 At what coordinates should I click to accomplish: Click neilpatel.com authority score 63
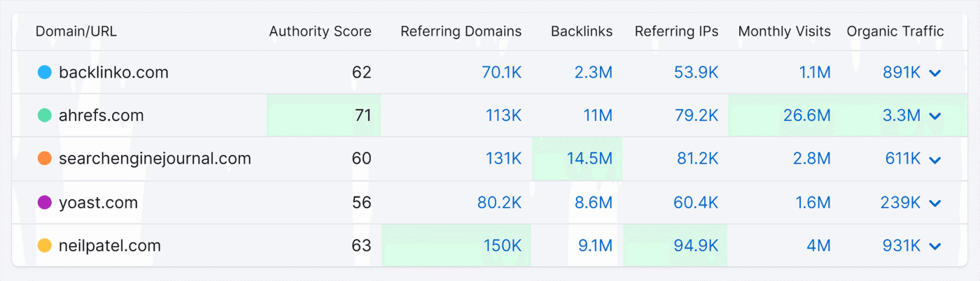click(x=361, y=246)
